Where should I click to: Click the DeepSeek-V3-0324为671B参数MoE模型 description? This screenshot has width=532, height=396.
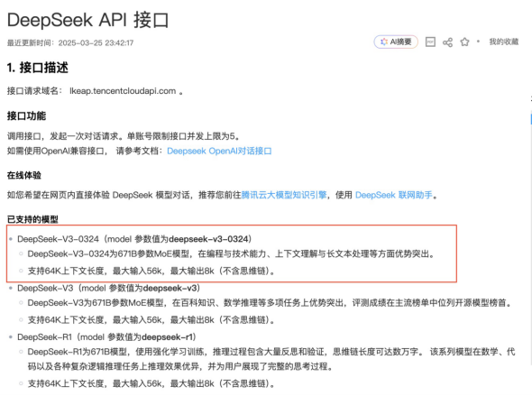coord(232,253)
